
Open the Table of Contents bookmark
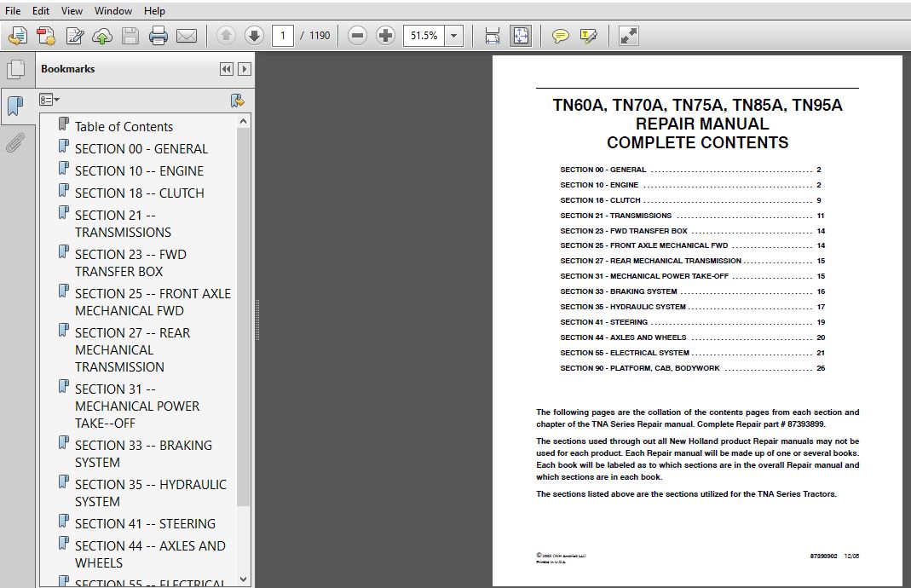[124, 127]
